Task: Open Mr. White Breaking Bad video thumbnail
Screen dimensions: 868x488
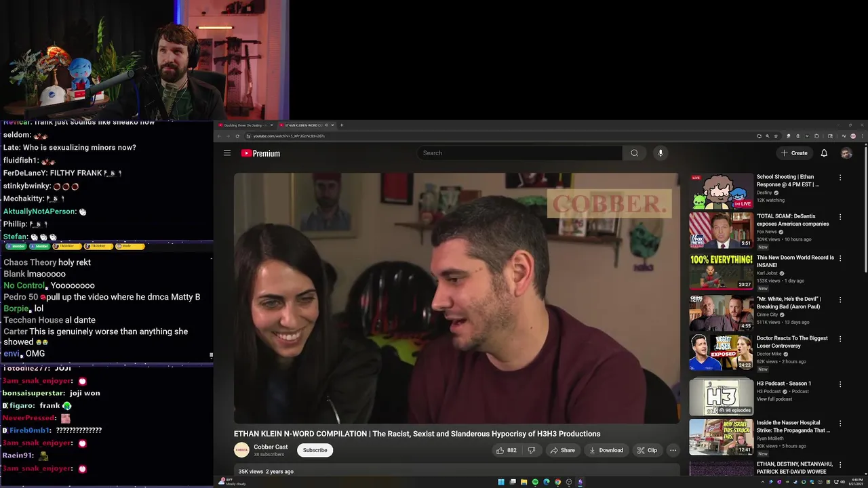Action: (722, 312)
